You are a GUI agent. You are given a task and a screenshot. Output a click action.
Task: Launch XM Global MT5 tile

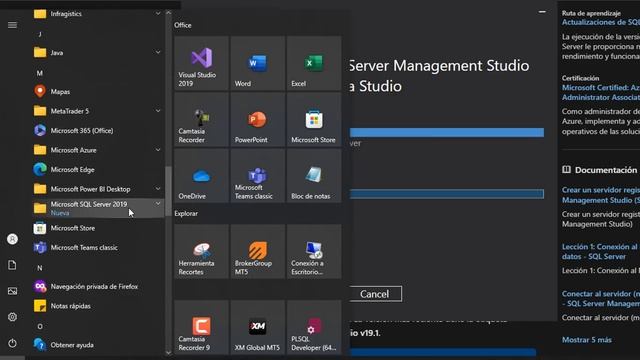click(x=258, y=327)
